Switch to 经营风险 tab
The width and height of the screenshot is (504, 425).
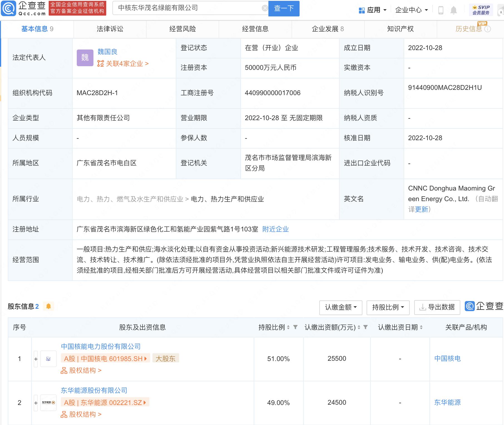[182, 29]
